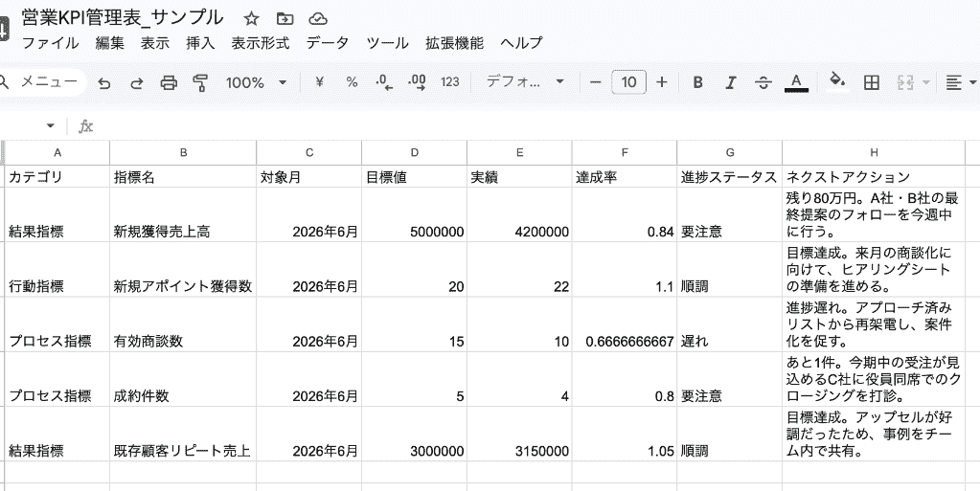
Task: Click the redo arrow
Action: coord(136,82)
